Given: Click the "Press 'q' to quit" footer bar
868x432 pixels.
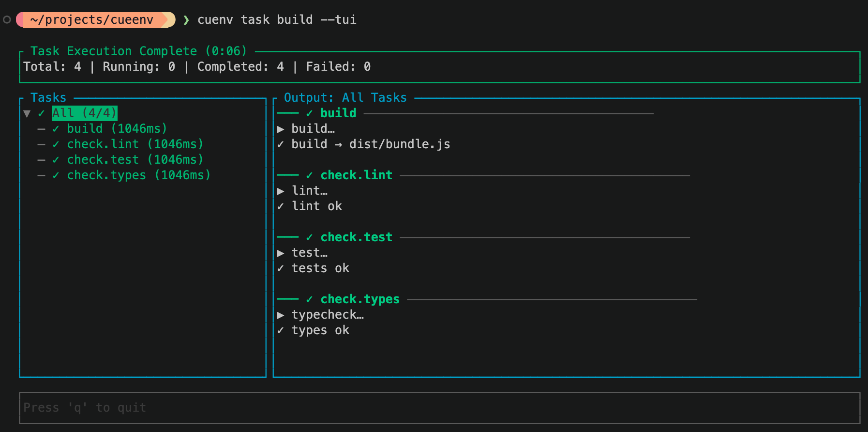Looking at the screenshot, I should point(439,408).
